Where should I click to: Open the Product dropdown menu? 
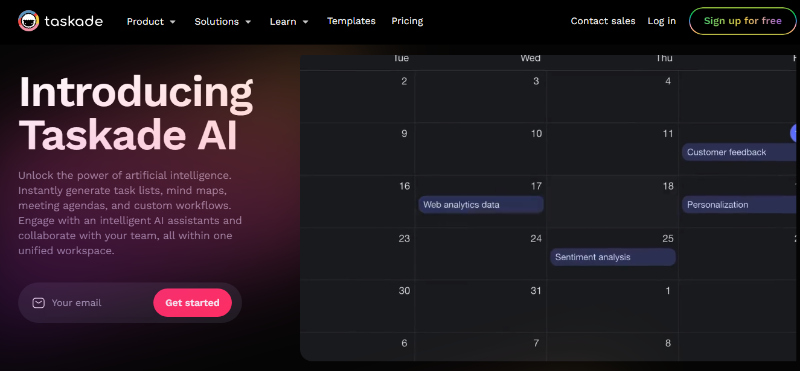pyautogui.click(x=151, y=21)
